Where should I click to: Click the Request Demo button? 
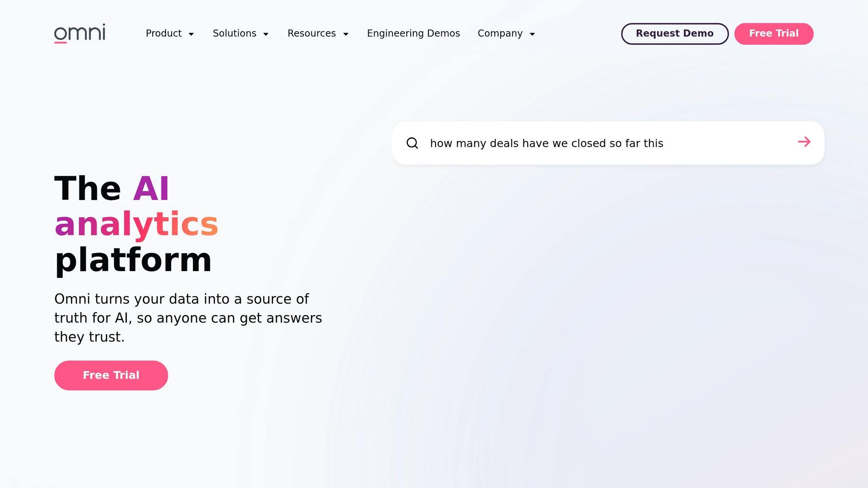[x=674, y=33]
